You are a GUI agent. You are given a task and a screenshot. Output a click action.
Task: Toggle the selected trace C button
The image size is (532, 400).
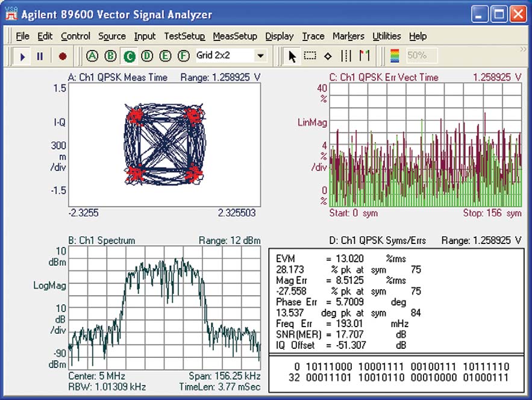(x=129, y=56)
